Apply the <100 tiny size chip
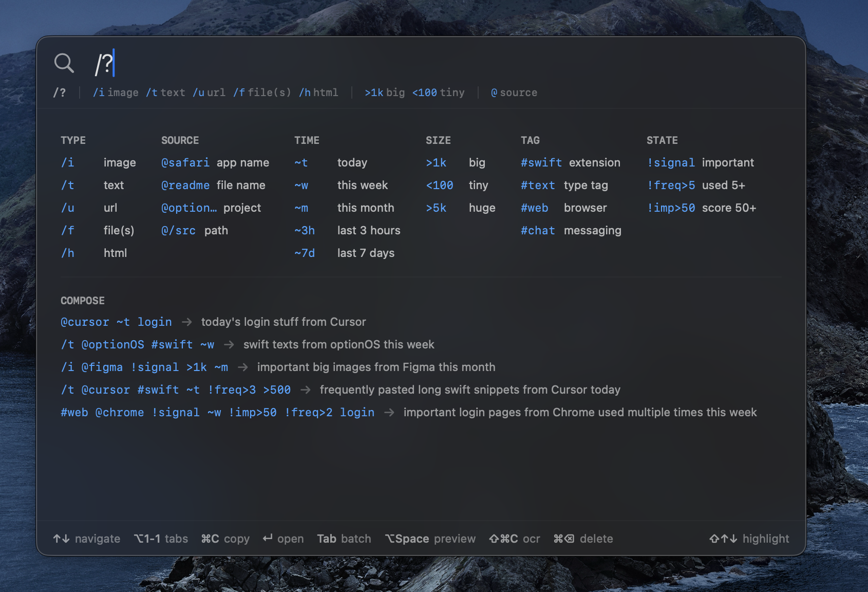 tap(438, 92)
